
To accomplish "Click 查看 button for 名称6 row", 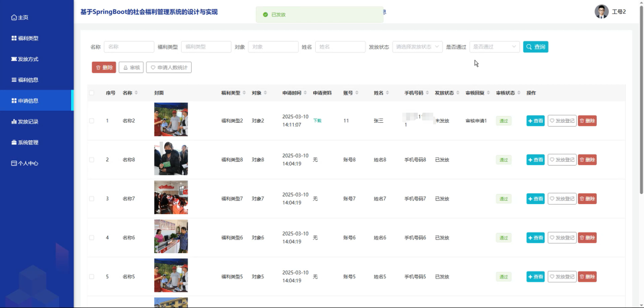I will tap(536, 237).
